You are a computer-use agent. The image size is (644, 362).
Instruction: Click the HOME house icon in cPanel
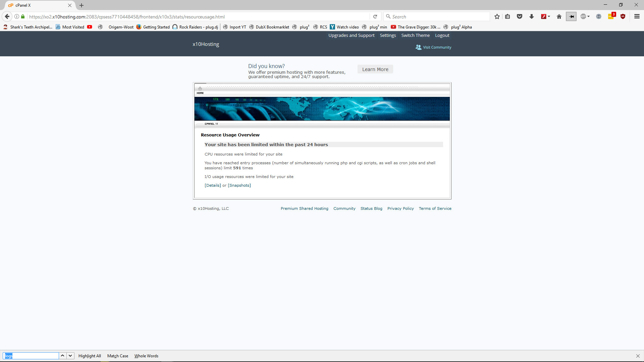tap(200, 90)
